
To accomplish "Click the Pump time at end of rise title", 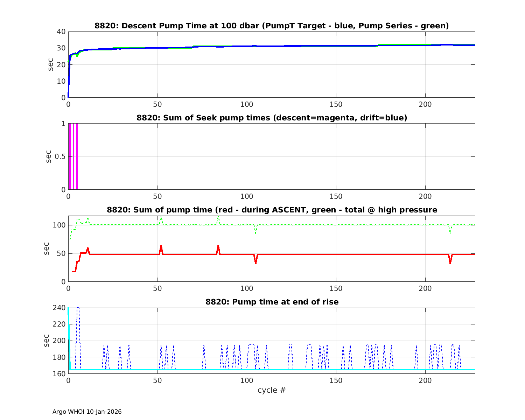I will tap(272, 302).
